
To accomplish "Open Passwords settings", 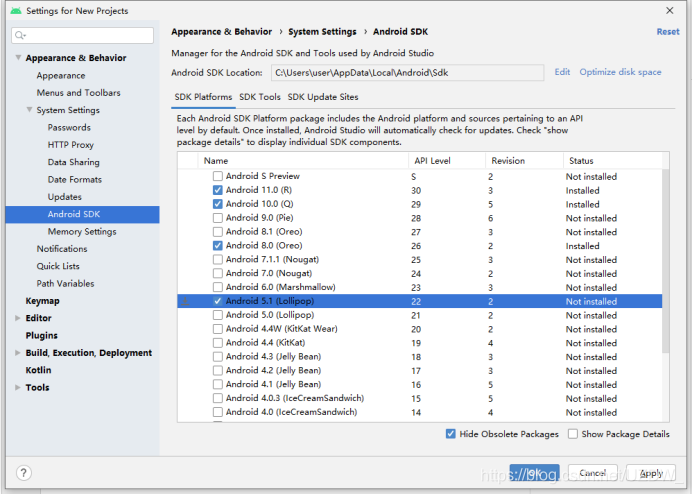I will (69, 128).
